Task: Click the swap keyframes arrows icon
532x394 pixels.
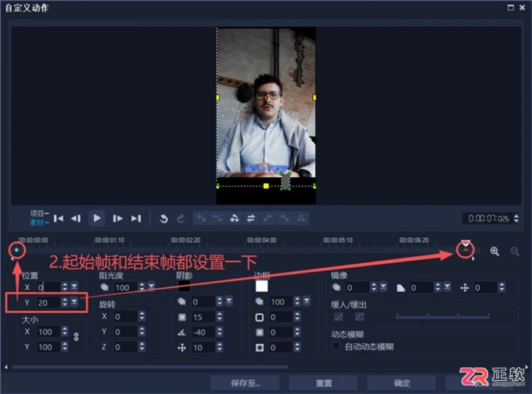Action: pos(250,218)
